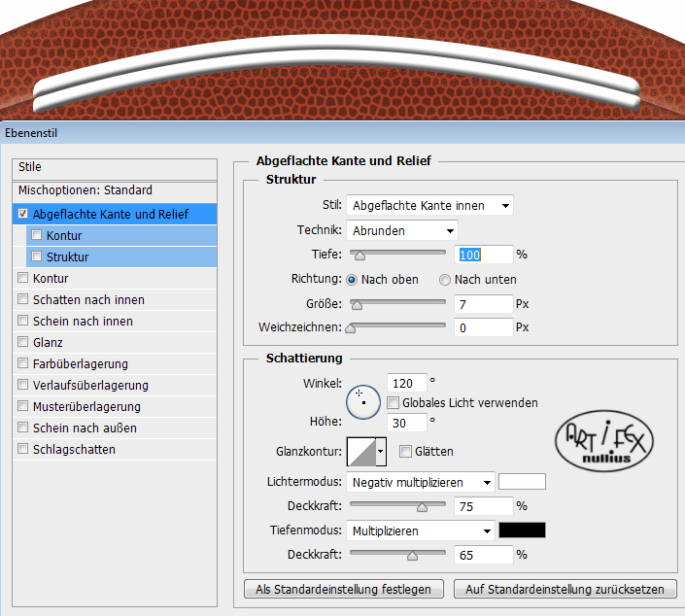This screenshot has height=616, width=685.
Task: Select the Schatten nach innen label row
Action: 115,299
